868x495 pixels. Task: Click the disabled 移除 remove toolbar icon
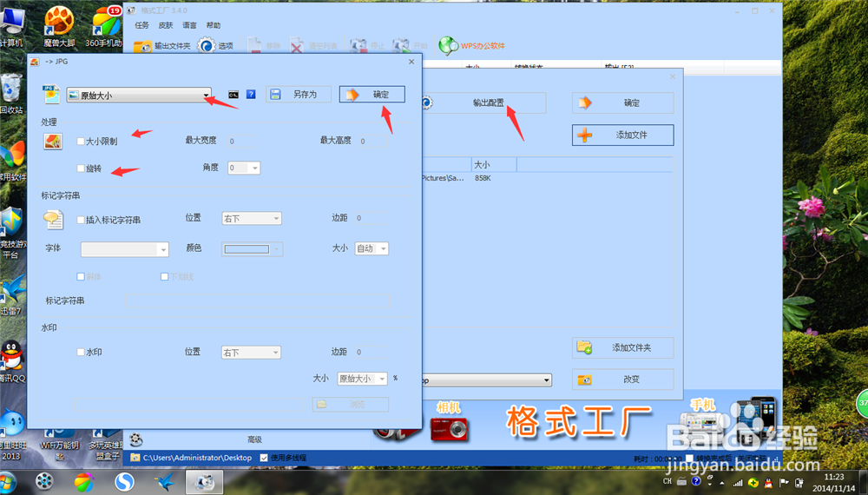click(254, 45)
